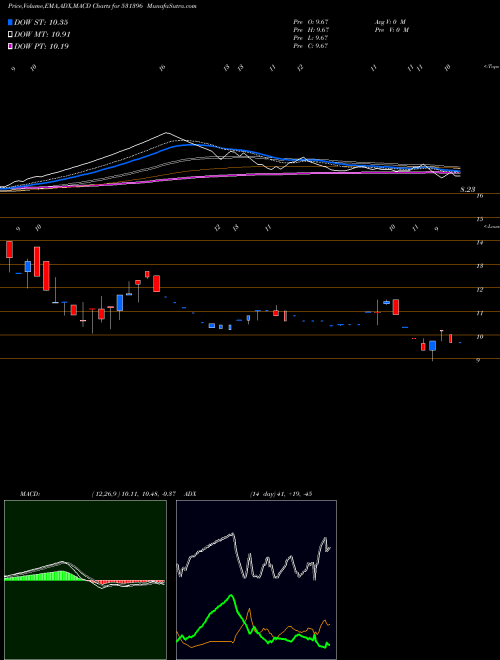Click the Lows marker label at right edge
Screen dimensions: 500x660
[x=492, y=227]
